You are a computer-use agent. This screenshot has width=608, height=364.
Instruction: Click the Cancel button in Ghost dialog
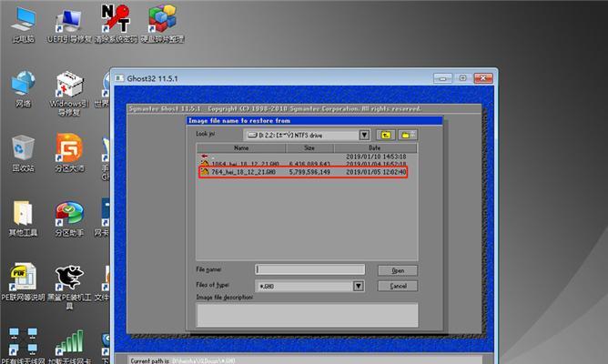point(398,286)
